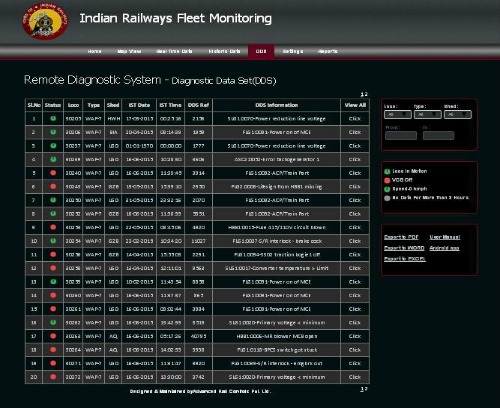Click the green status icon in row 7
The width and height of the screenshot is (500, 408).
click(x=53, y=200)
